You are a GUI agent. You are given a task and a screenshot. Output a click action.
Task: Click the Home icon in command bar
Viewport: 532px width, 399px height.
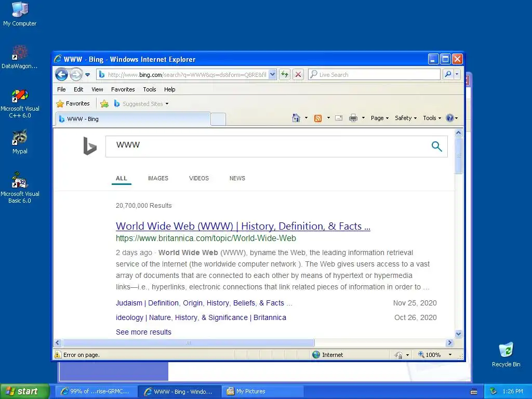(296, 118)
